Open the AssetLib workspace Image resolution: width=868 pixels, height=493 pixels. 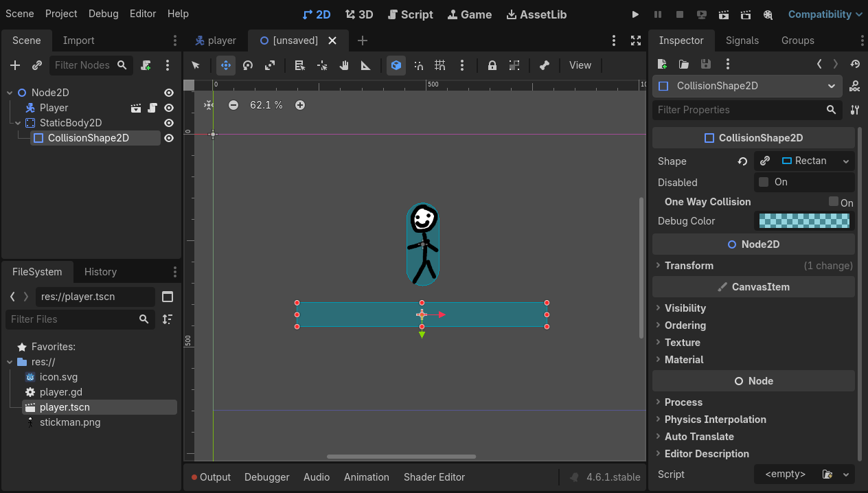point(536,14)
